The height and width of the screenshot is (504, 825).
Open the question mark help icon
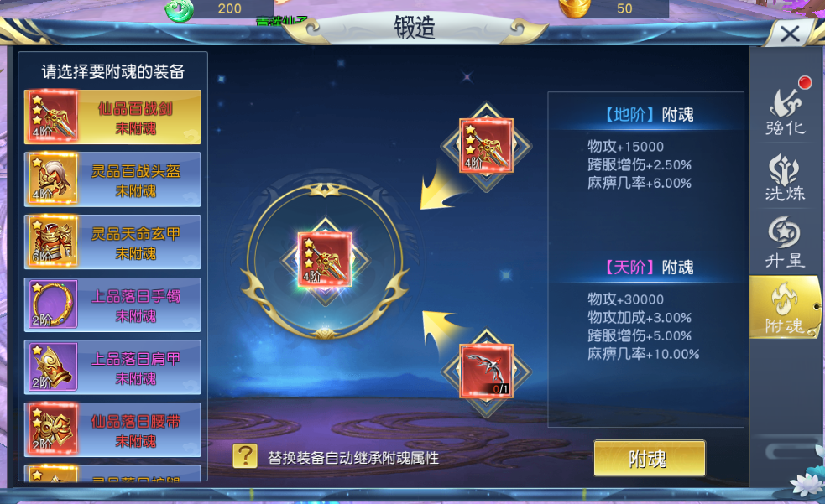pos(245,456)
